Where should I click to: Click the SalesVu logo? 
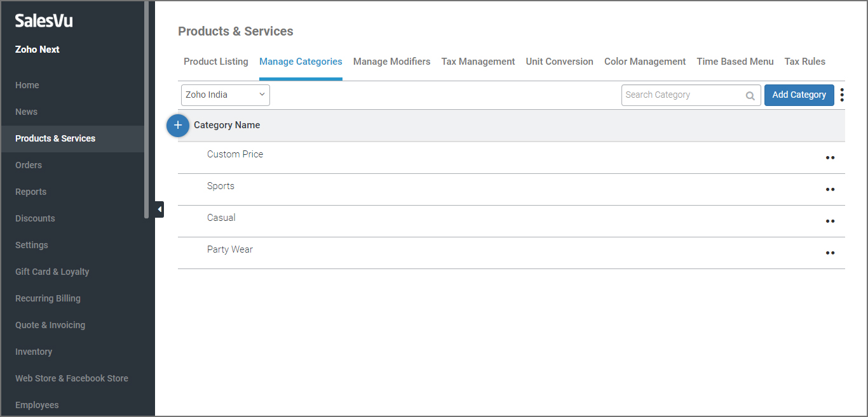44,21
